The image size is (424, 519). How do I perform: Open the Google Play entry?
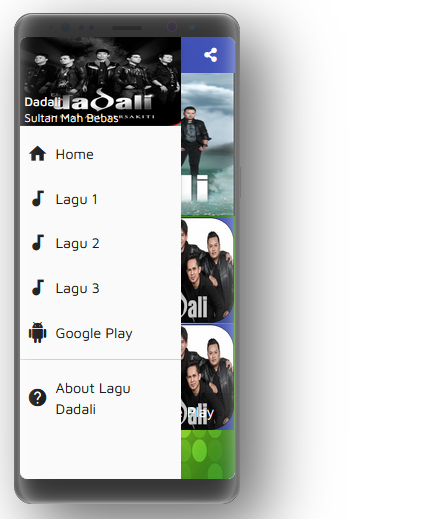pyautogui.click(x=100, y=333)
